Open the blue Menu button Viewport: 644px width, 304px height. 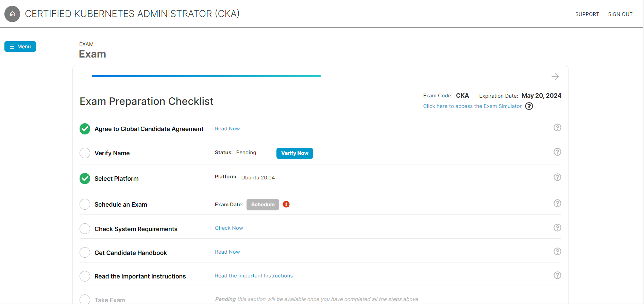20,47
